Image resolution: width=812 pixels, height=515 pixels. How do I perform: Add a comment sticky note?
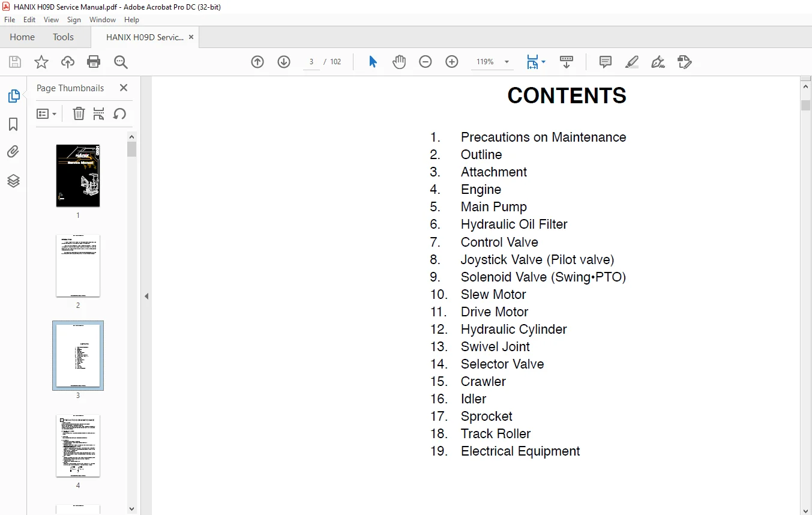tap(606, 62)
